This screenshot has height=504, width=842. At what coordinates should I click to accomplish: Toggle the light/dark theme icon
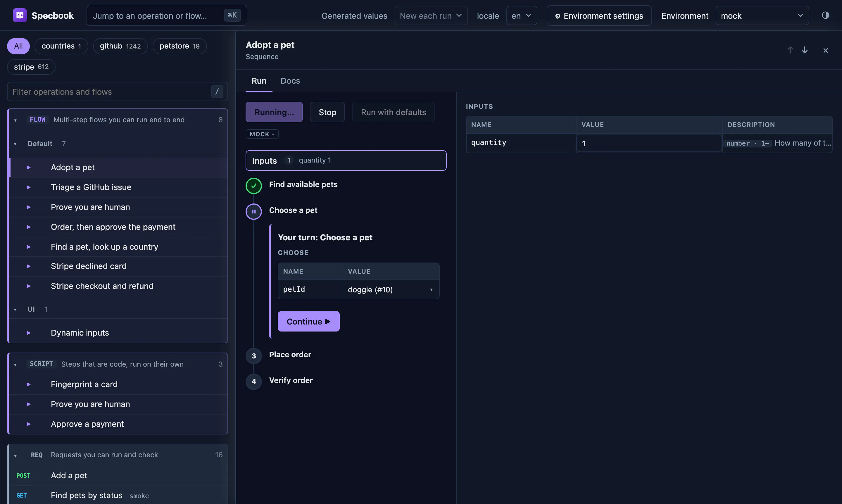point(825,15)
